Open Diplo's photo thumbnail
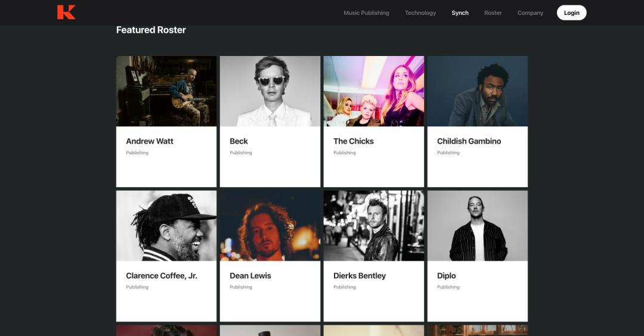 pyautogui.click(x=478, y=226)
